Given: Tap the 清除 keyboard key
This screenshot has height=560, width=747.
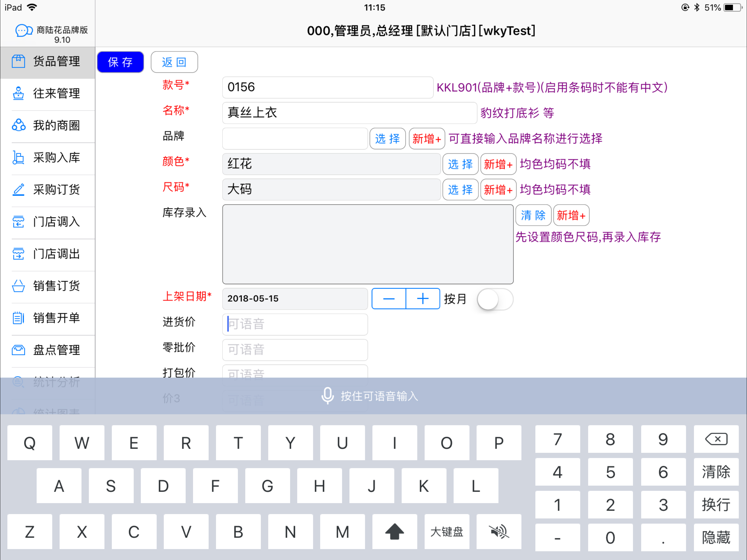Looking at the screenshot, I should (x=716, y=472).
